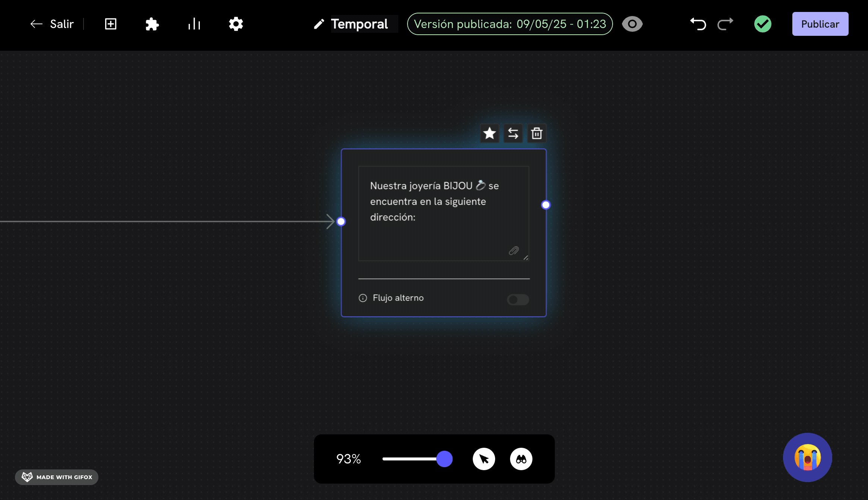This screenshot has width=868, height=500.
Task: Click the redo arrow
Action: (725, 24)
